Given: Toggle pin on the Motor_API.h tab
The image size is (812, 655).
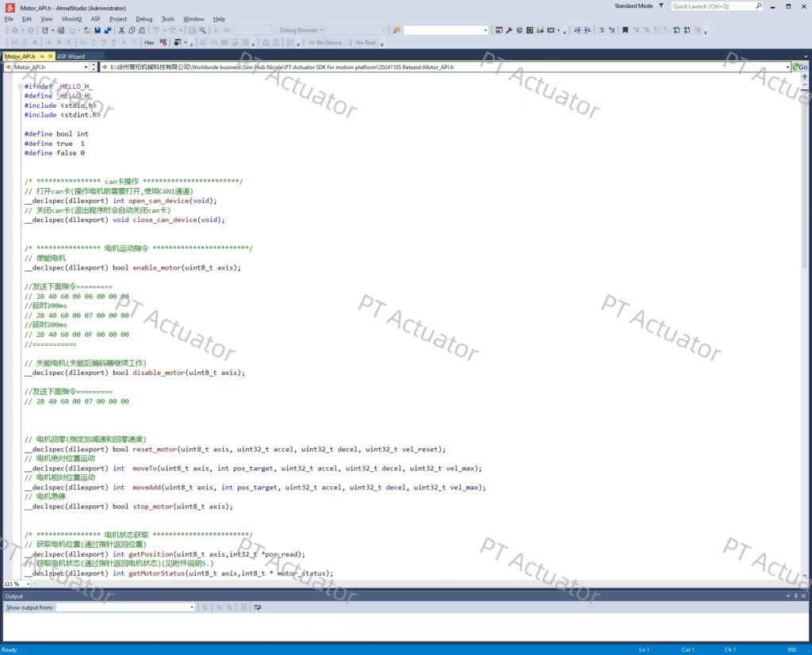Looking at the screenshot, I should pos(41,57).
